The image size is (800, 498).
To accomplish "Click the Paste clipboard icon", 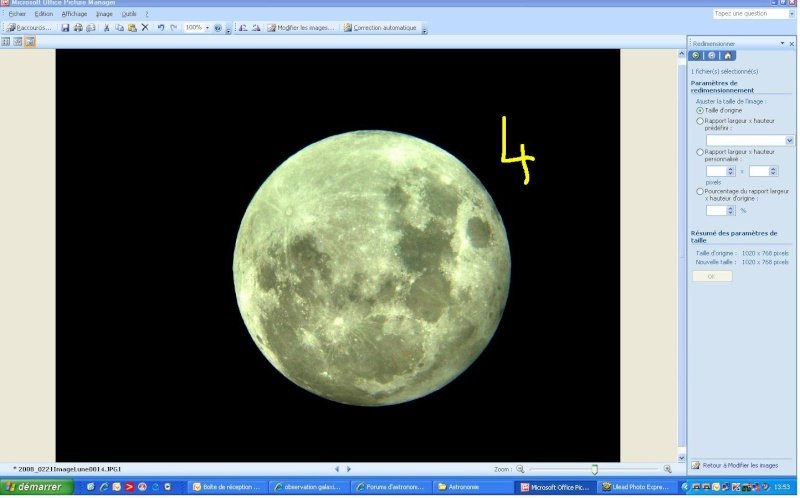I will pos(132,28).
